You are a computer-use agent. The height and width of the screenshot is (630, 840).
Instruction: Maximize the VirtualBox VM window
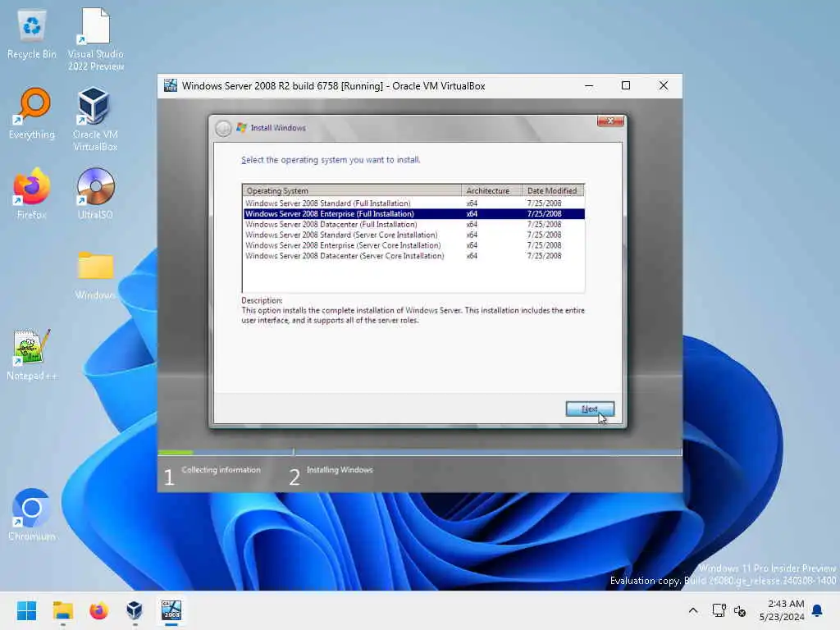tap(626, 85)
